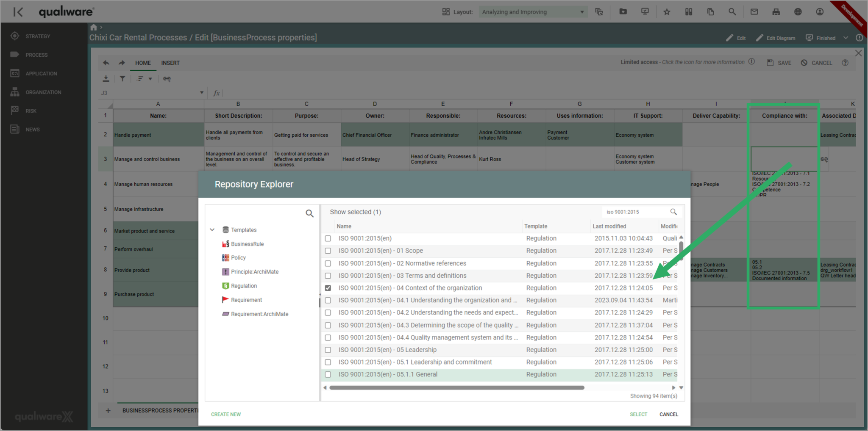Open the Repository Explorer search icon
Viewport: 868px width, 431px height.
pyautogui.click(x=310, y=213)
